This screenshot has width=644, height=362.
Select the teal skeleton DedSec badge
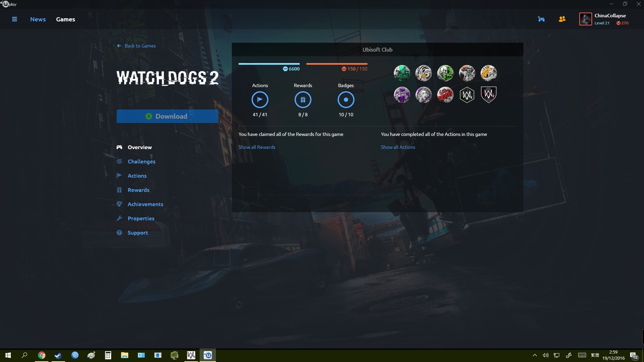click(x=402, y=73)
